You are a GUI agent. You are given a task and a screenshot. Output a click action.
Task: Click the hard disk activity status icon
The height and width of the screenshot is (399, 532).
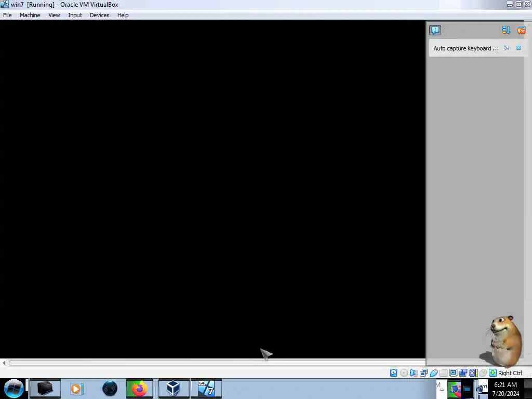393,373
